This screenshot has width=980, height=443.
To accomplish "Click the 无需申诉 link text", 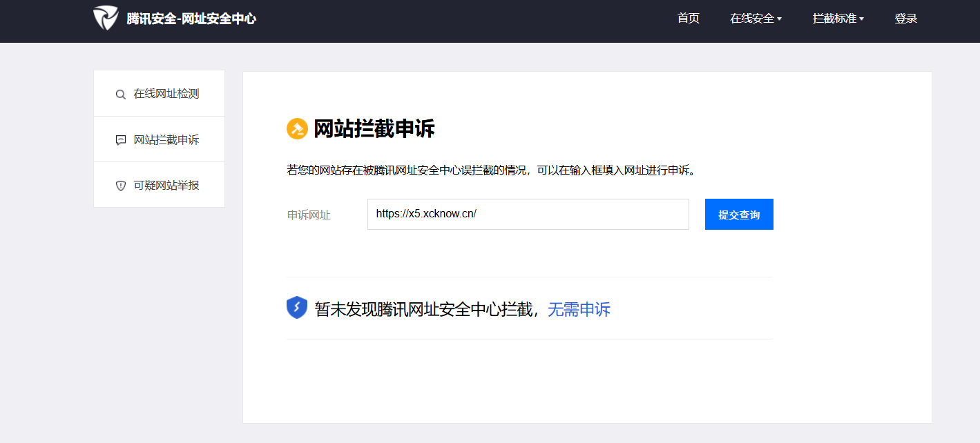I will click(579, 309).
